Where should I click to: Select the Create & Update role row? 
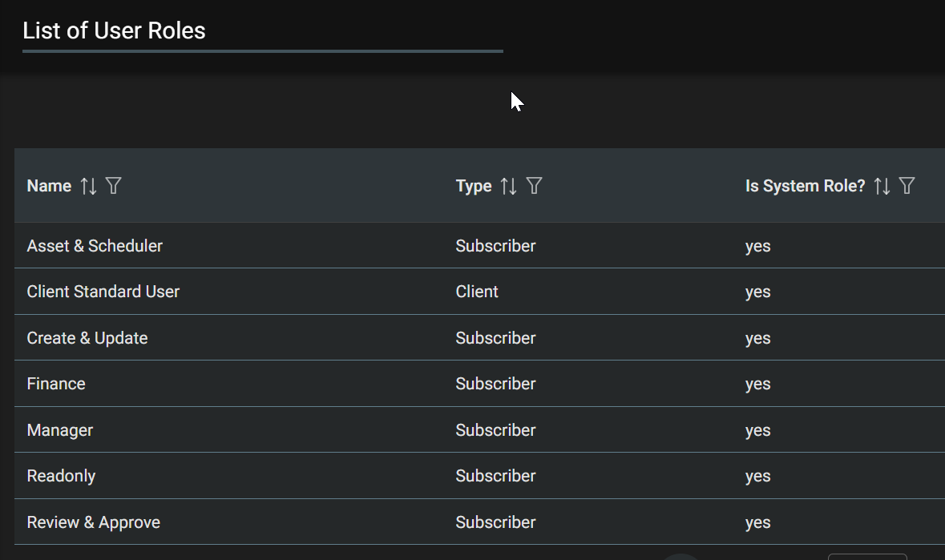[87, 337]
